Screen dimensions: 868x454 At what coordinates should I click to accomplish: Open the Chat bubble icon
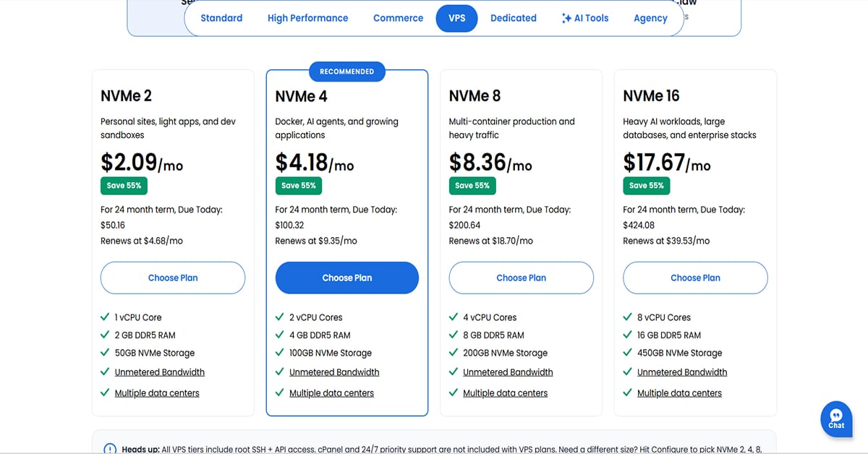(836, 419)
